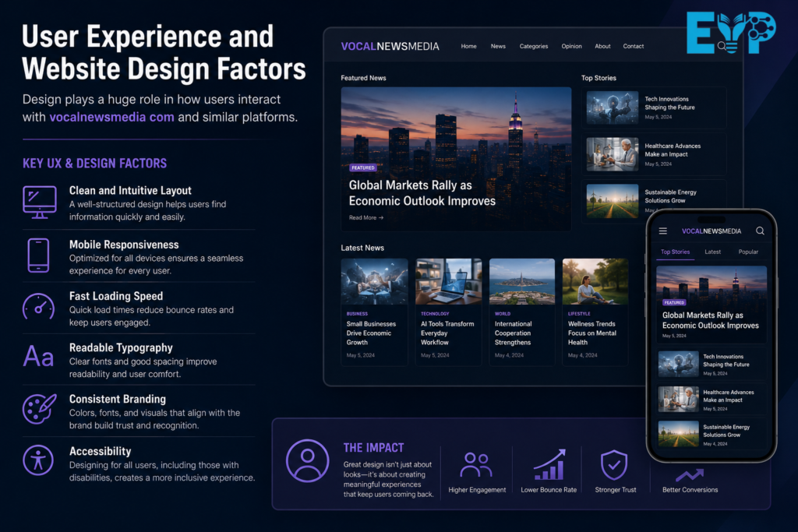Open the Wellness Trends card image
This screenshot has height=532, width=798.
pos(595,281)
